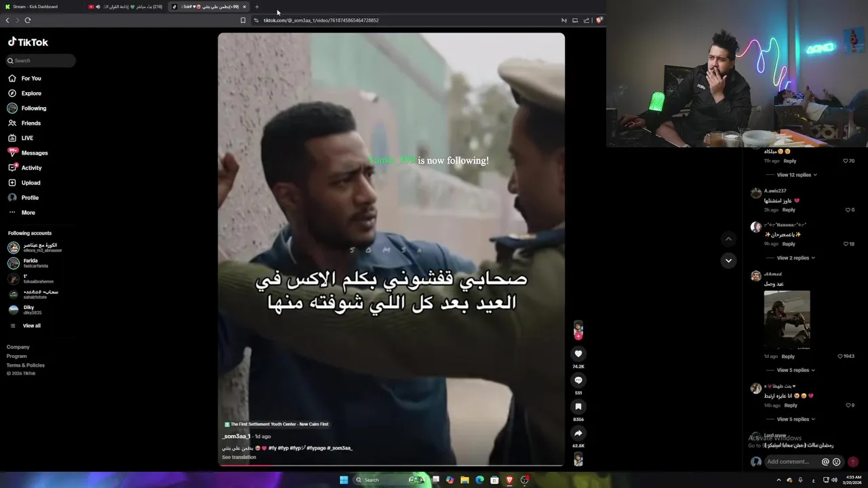
Task: Go to the next video arrow
Action: (x=728, y=260)
